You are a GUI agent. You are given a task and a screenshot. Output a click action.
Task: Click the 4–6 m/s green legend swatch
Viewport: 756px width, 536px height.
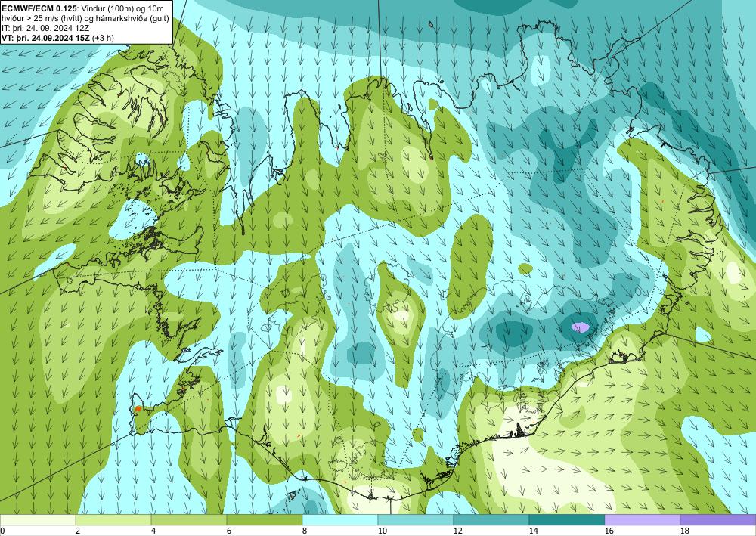(189, 520)
